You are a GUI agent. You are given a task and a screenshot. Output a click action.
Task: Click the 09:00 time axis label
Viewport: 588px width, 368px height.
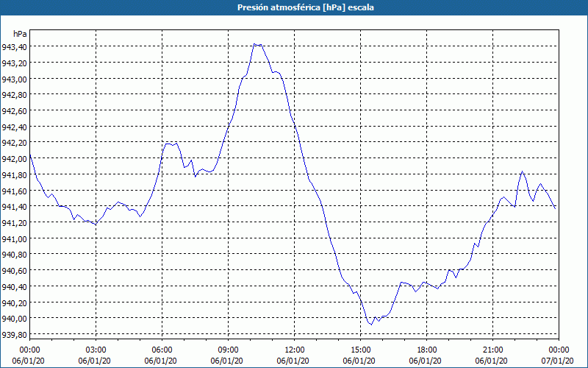point(228,350)
